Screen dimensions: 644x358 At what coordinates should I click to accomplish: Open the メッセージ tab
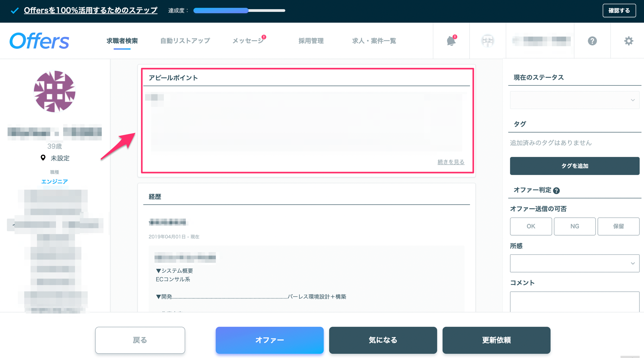248,41
